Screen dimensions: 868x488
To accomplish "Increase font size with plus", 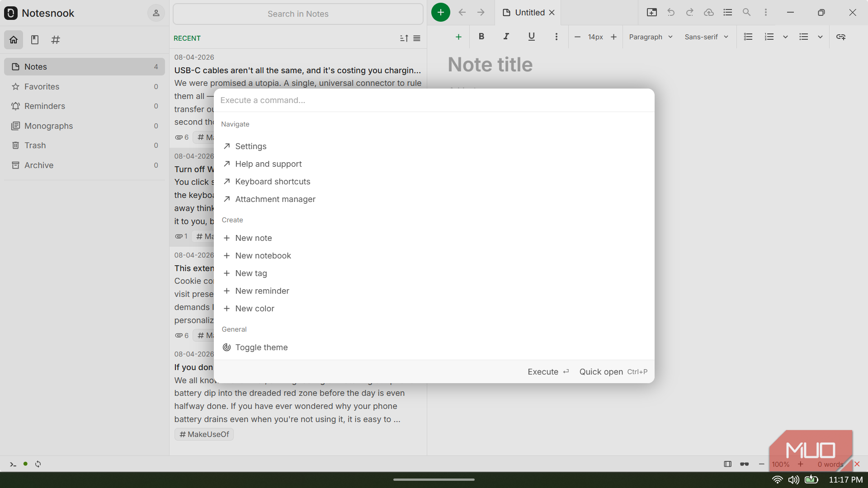I will pos(613,37).
